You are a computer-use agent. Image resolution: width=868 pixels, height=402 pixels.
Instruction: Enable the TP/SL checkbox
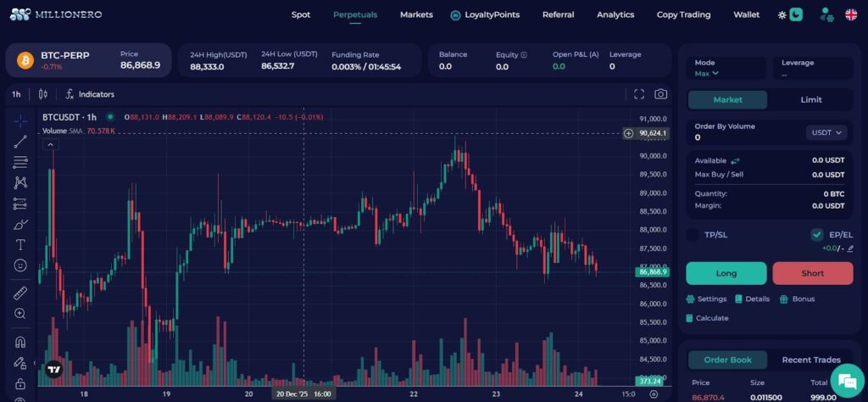tap(693, 235)
